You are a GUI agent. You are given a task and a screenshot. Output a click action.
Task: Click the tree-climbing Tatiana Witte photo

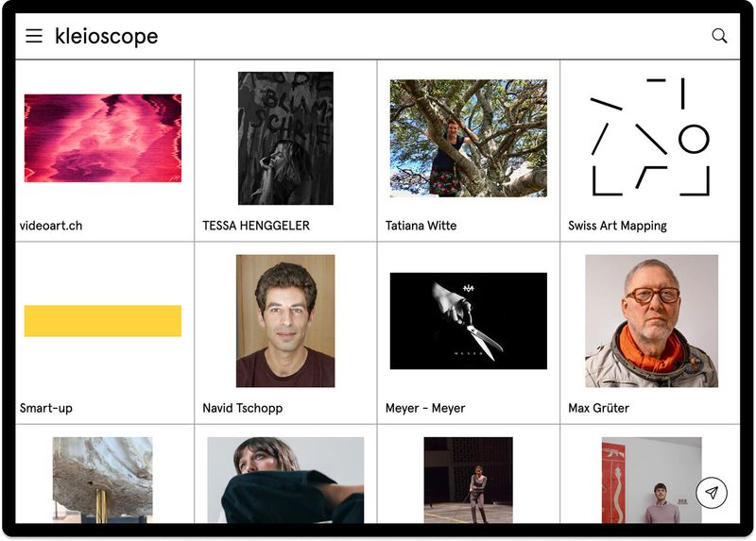click(x=468, y=138)
